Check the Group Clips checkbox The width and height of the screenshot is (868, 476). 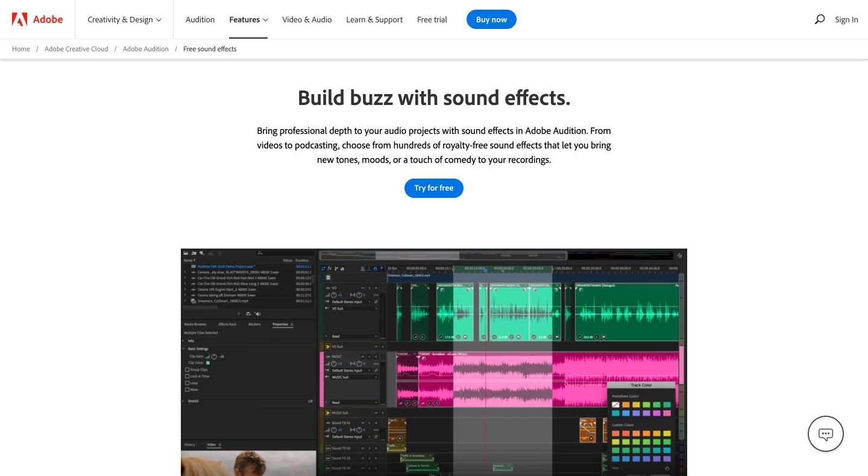click(187, 369)
